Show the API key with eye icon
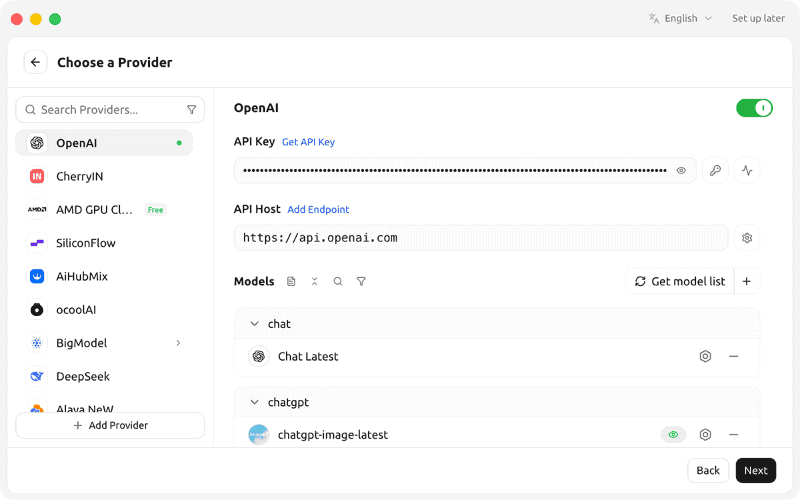The image size is (800, 500). (x=681, y=170)
